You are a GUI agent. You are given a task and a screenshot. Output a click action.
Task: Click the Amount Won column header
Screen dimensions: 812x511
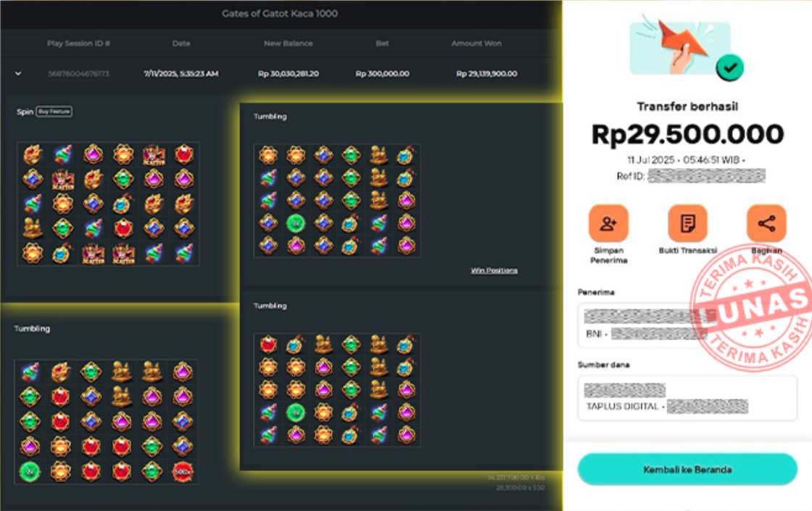(x=476, y=43)
